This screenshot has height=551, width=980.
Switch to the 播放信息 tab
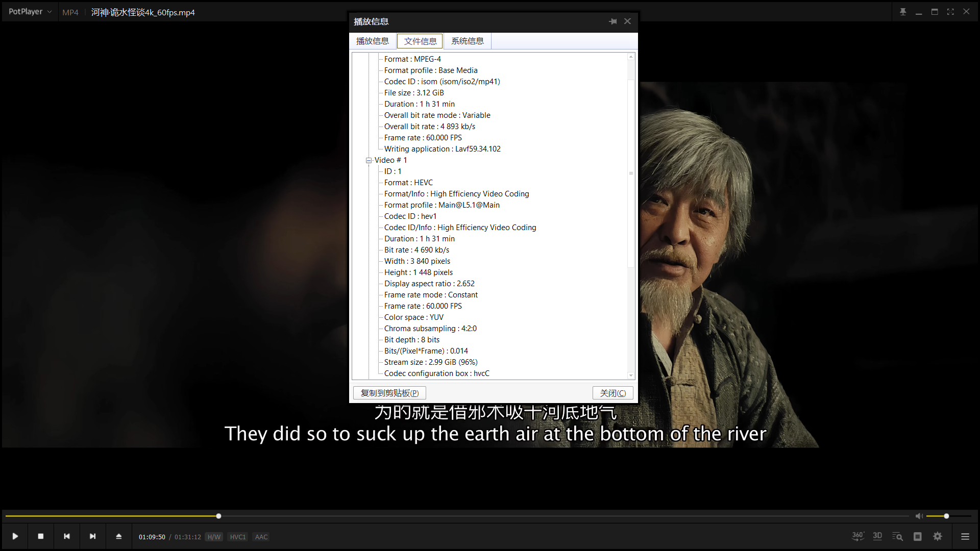(x=373, y=41)
